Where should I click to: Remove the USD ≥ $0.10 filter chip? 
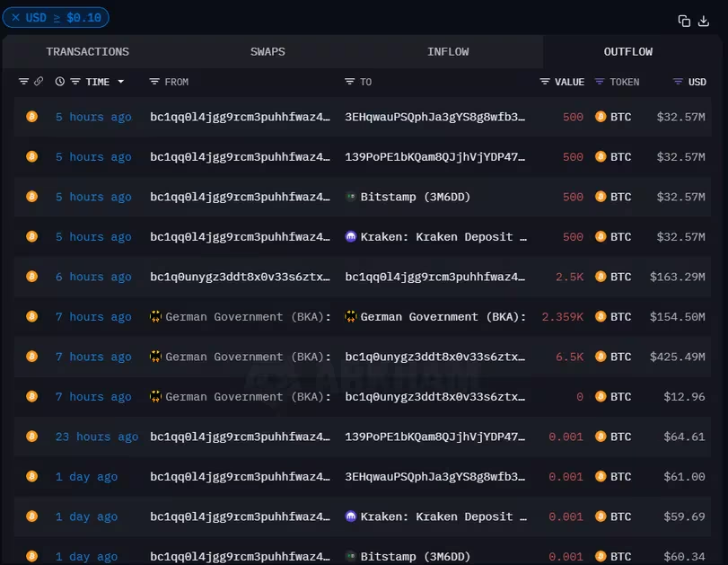(x=15, y=17)
